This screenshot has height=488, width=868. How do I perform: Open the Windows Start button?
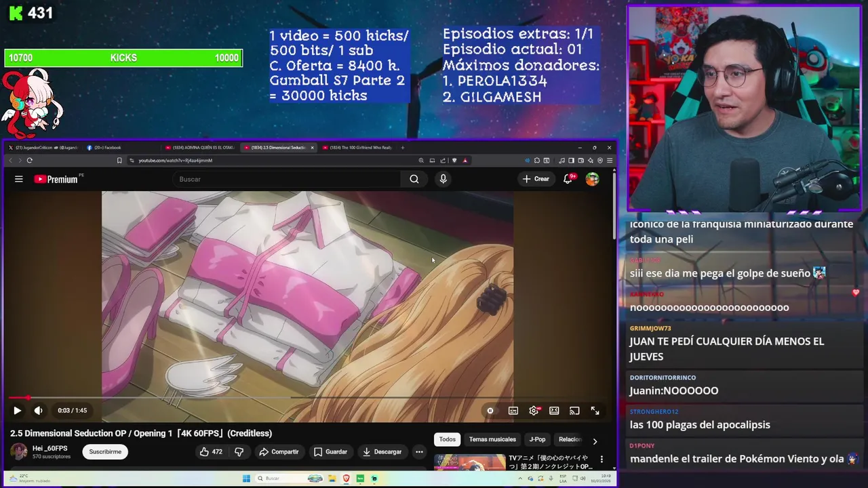(246, 479)
